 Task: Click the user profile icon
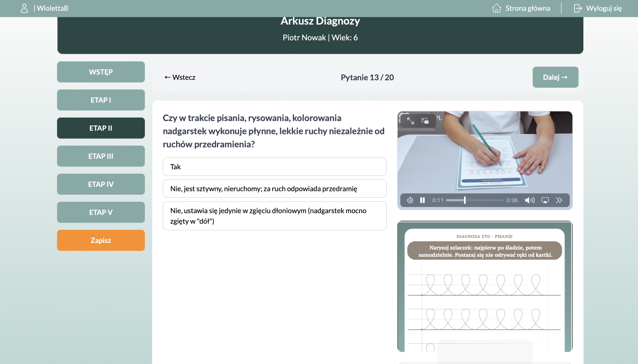tap(24, 8)
